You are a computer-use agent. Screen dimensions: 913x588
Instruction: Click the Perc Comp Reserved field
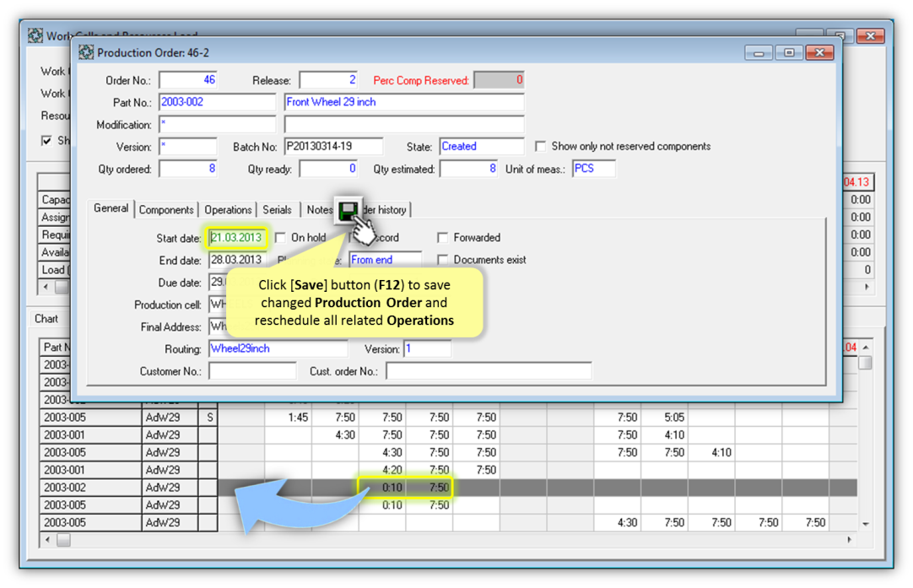499,80
